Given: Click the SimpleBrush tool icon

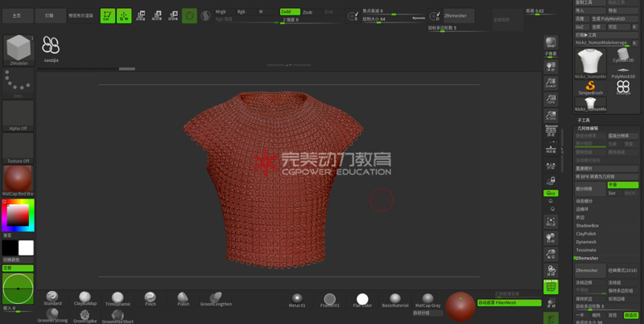Looking at the screenshot, I should pyautogui.click(x=590, y=87).
